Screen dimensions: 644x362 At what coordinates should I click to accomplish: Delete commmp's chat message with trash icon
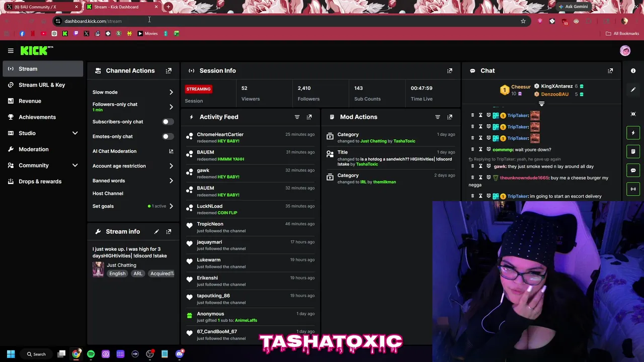coord(472,149)
